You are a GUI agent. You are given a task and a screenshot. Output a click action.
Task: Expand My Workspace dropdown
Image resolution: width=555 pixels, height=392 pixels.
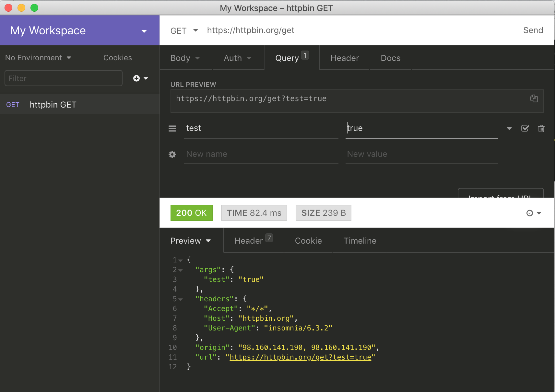pos(144,31)
